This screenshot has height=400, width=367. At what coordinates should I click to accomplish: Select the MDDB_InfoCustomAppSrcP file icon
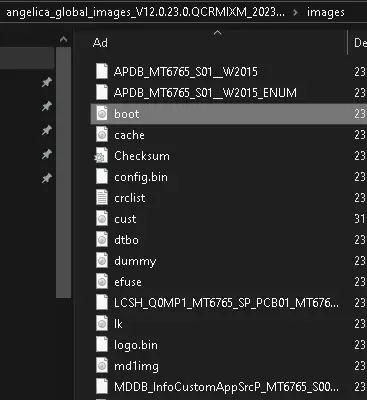click(102, 387)
